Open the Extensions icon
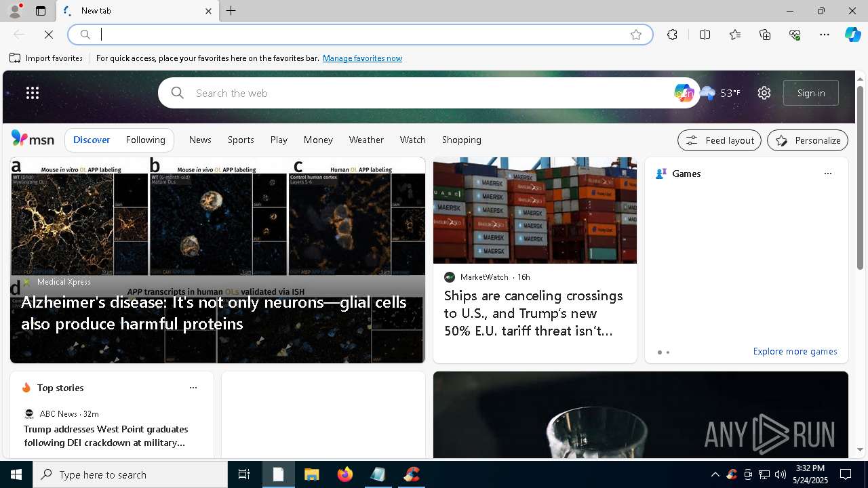 [672, 35]
